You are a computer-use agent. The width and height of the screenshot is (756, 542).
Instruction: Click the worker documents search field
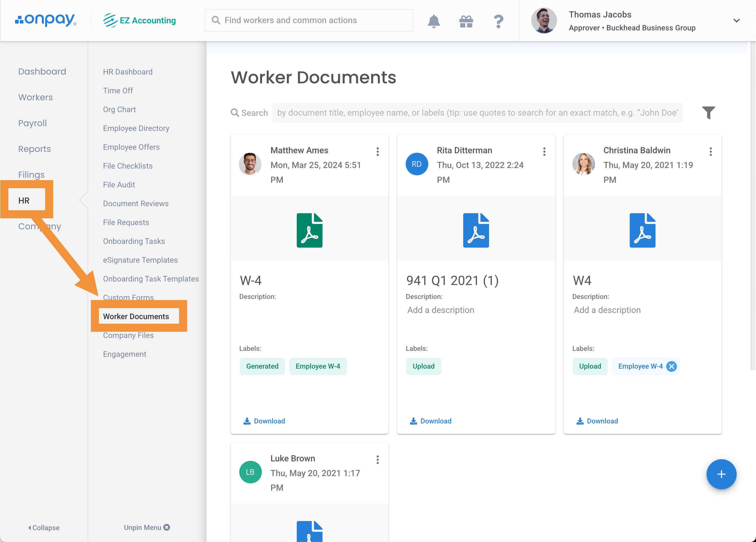(477, 113)
